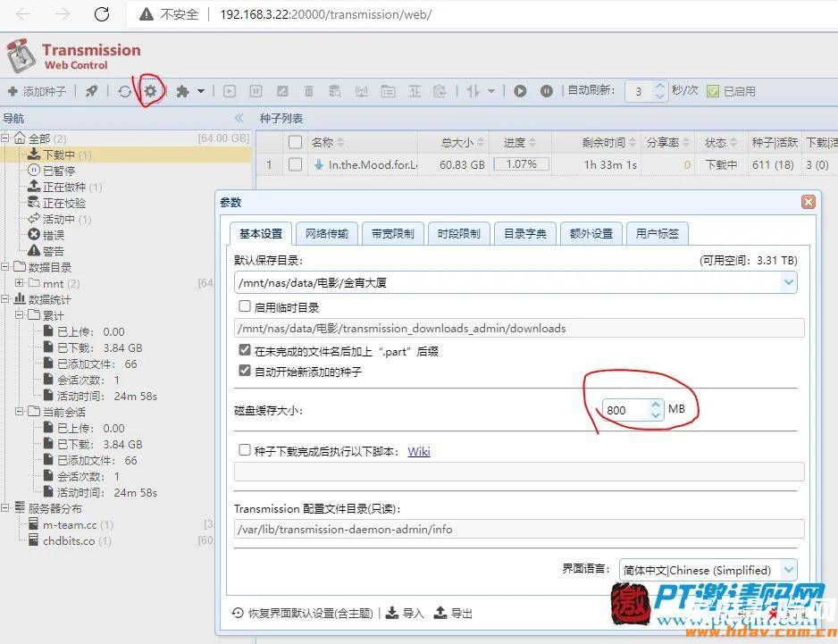The height and width of the screenshot is (644, 838).
Task: Click the refresh icon in the toolbar
Action: pos(124,90)
